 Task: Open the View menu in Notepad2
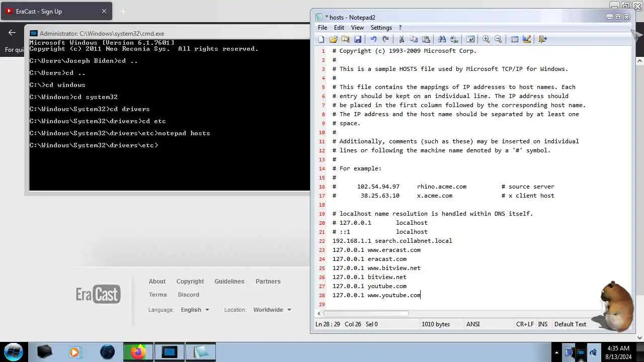pyautogui.click(x=357, y=28)
